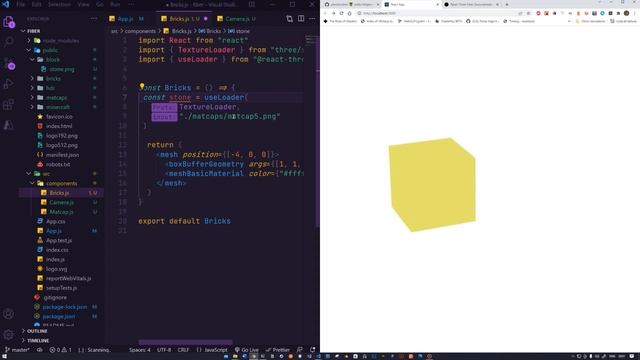640x360 pixels.
Task: Click the UTF-8 encoding status item
Action: click(164, 350)
